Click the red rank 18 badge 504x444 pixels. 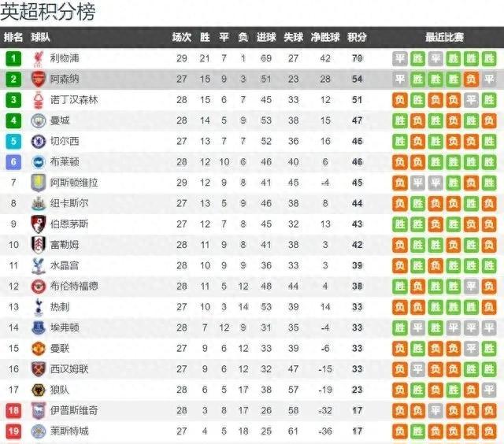(x=13, y=411)
